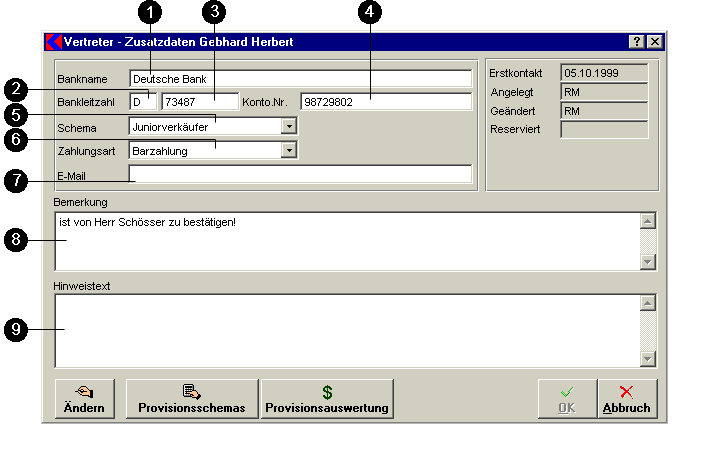Image resolution: width=709 pixels, height=454 pixels.
Task: Click the Bankleitzahl country code field
Action: (x=142, y=102)
